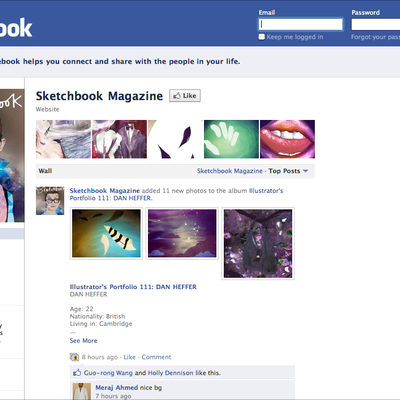Click the Sketchbook Magazine page title
The width and height of the screenshot is (400, 400).
pyautogui.click(x=99, y=96)
